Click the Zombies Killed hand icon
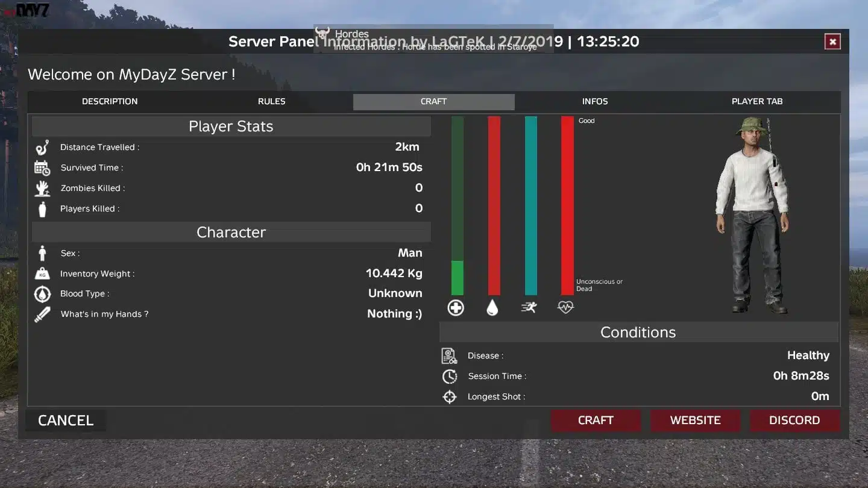868x488 pixels. click(42, 189)
